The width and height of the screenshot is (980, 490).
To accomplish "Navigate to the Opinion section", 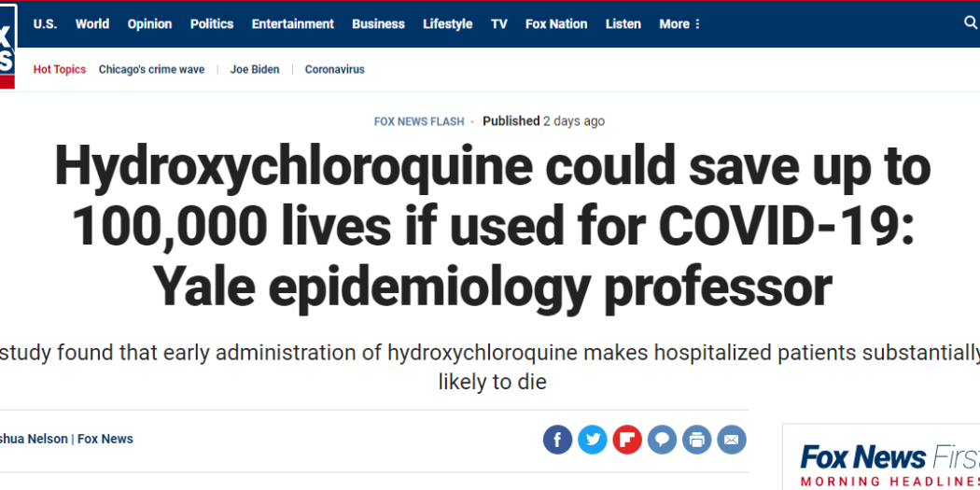I will click(x=149, y=24).
